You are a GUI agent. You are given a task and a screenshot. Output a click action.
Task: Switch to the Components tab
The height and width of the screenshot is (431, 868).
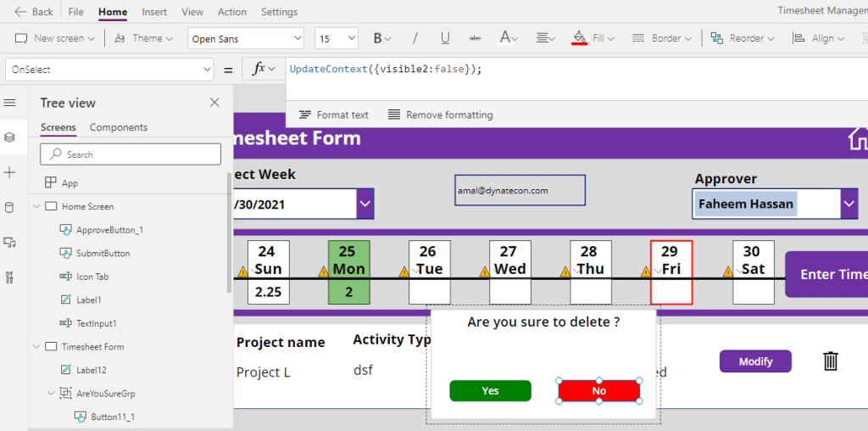(119, 127)
